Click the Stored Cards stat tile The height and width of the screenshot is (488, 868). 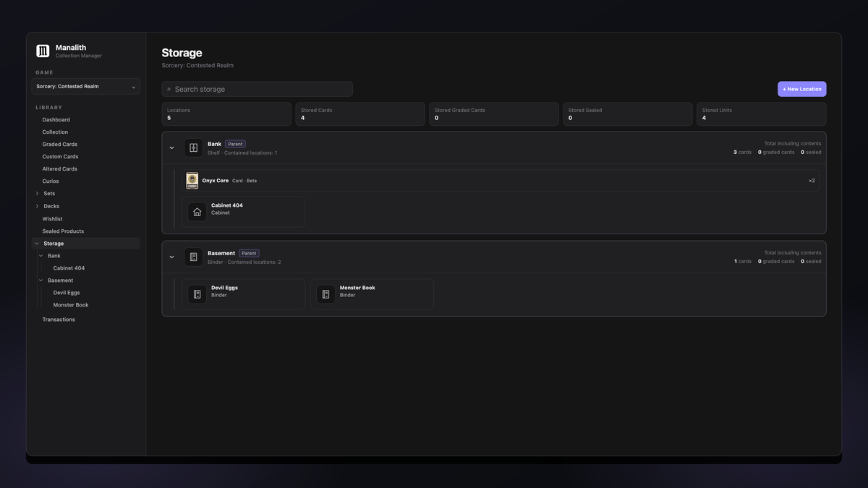pos(360,114)
